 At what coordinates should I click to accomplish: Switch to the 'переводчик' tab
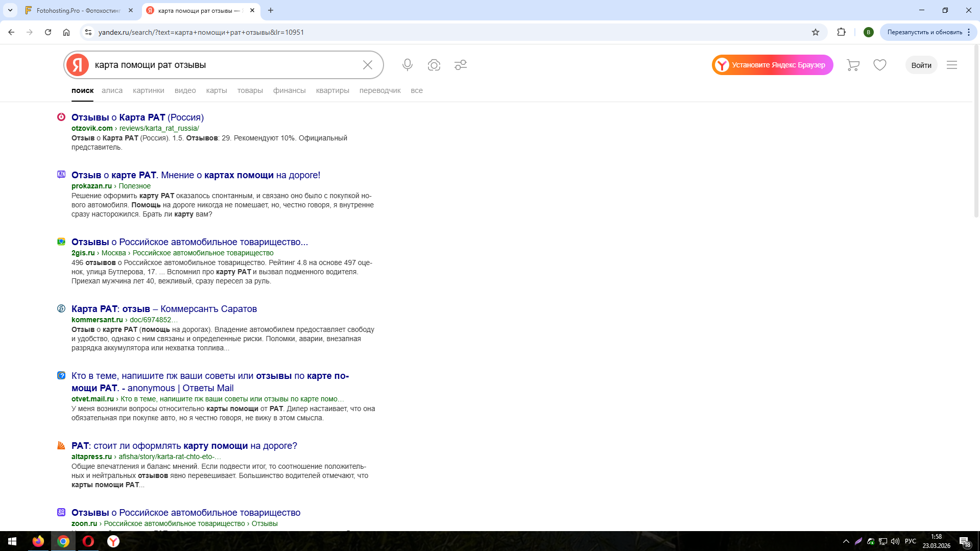pyautogui.click(x=380, y=90)
